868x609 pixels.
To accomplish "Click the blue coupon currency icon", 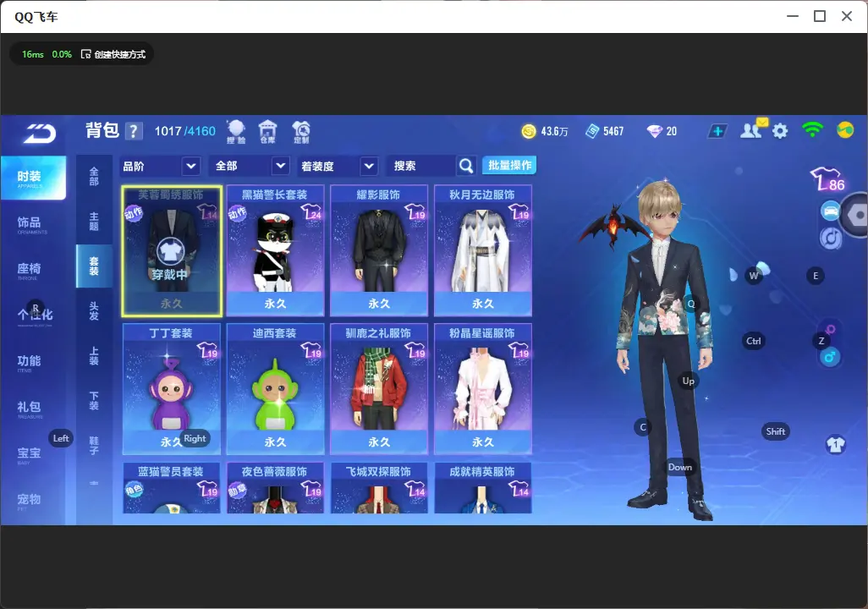I will point(592,131).
